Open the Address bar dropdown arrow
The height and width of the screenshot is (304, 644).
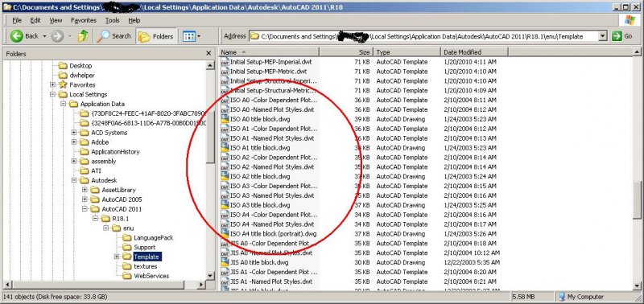coord(602,36)
